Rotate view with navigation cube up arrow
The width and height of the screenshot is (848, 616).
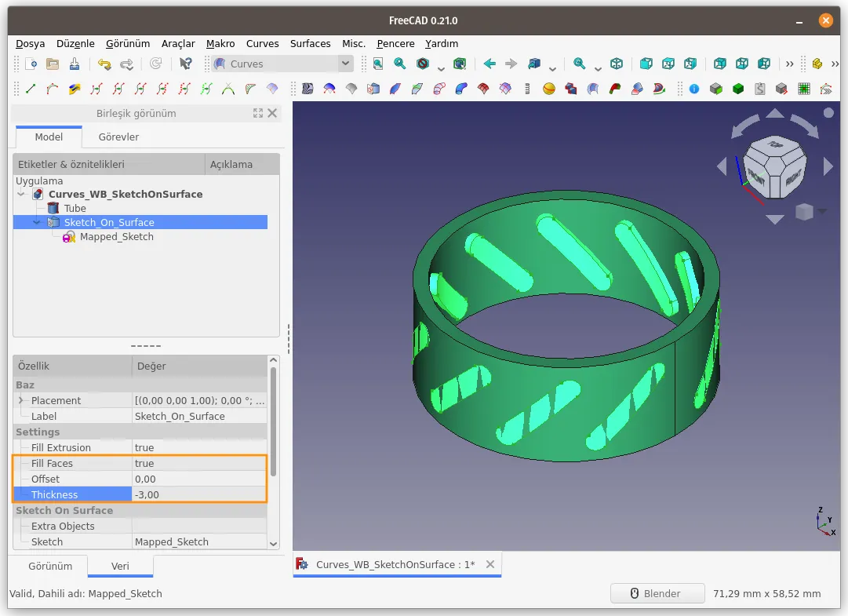coord(775,113)
